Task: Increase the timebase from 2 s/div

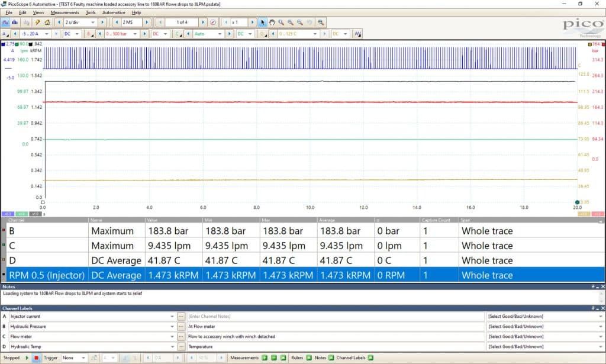Action: [x=102, y=22]
